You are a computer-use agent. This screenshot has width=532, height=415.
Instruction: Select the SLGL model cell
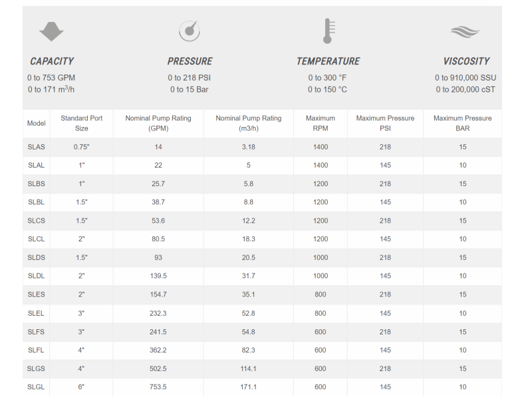click(x=36, y=387)
